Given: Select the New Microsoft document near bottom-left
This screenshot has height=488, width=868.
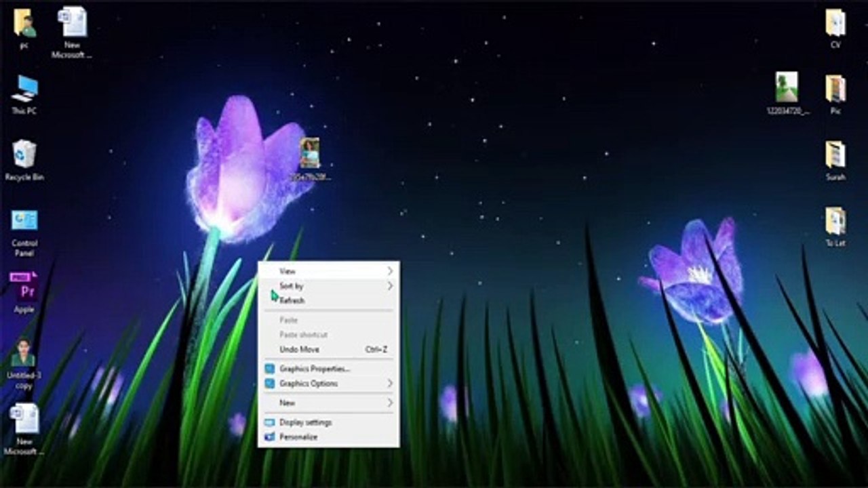Looking at the screenshot, I should coord(24,429).
